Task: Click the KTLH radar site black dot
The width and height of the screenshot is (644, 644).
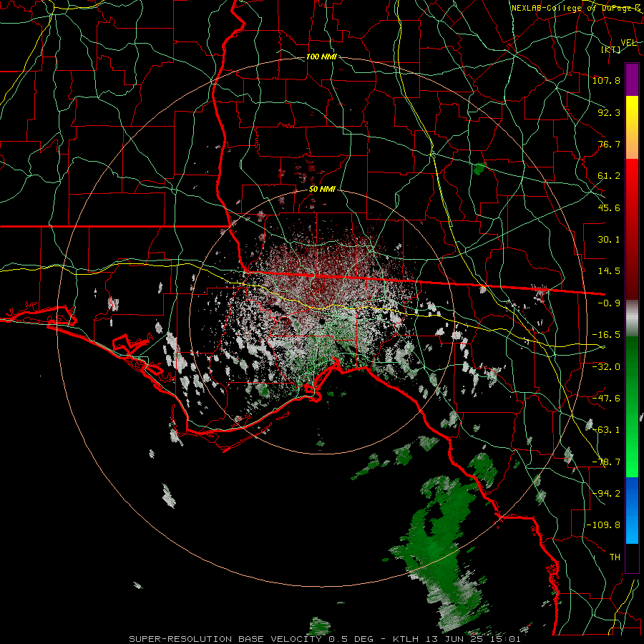Action: 323,321
